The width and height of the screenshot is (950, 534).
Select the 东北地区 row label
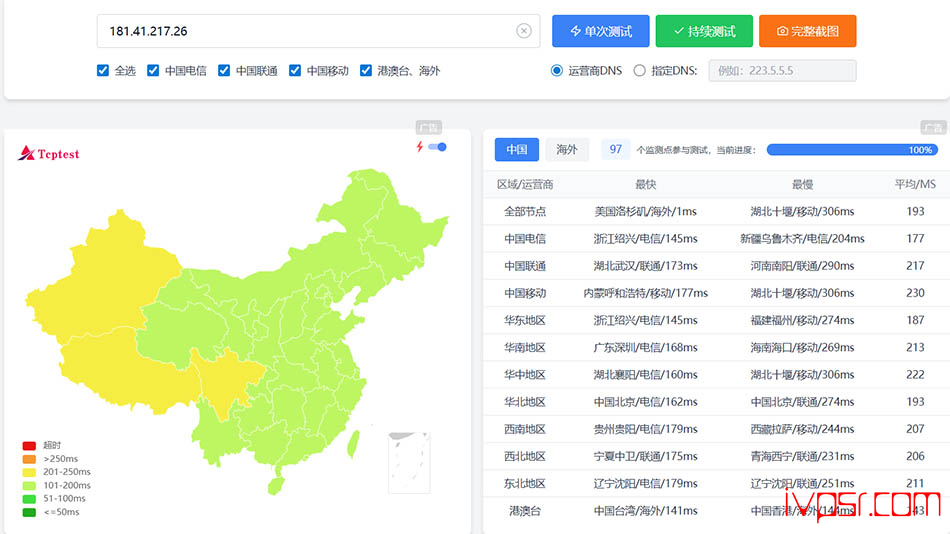525,484
